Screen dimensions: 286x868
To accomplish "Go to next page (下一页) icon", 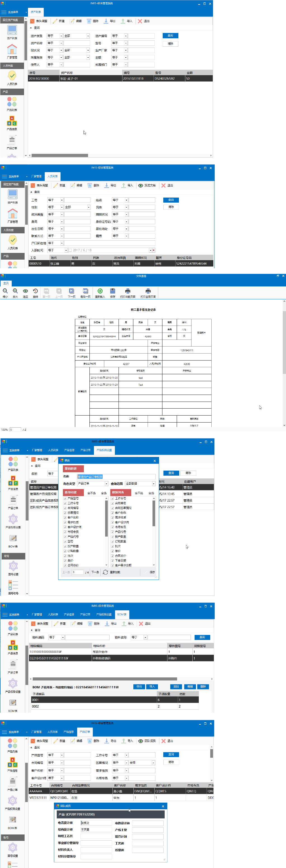I will 72,291.
